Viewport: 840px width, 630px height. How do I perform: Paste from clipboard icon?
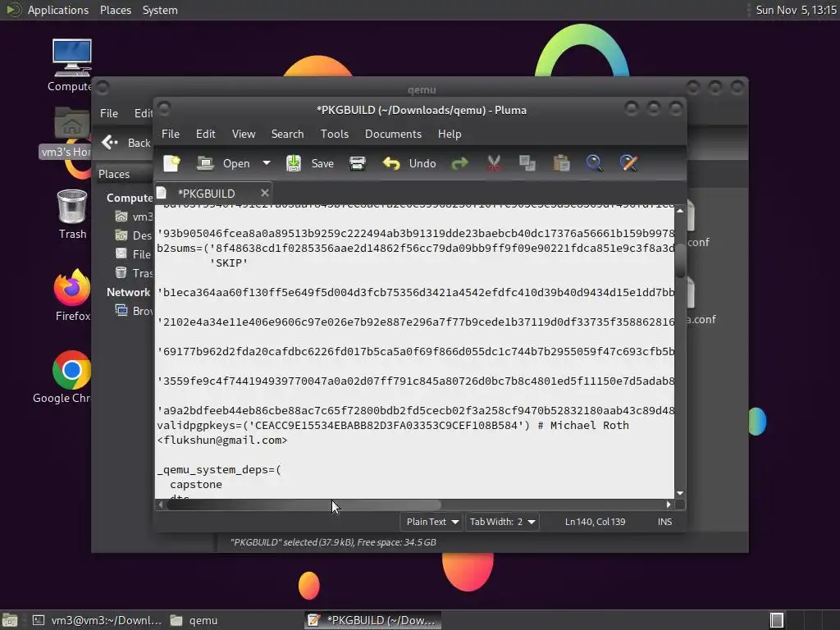tap(561, 163)
